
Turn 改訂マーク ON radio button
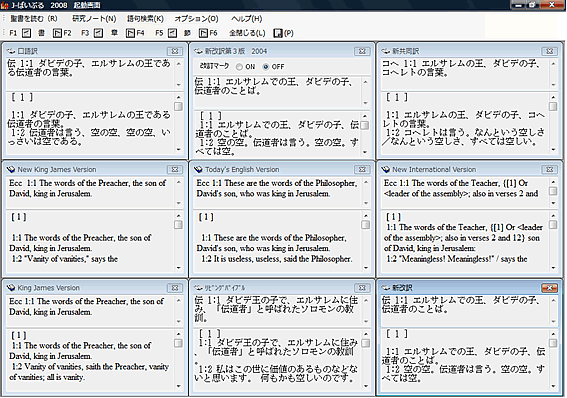tap(239, 67)
